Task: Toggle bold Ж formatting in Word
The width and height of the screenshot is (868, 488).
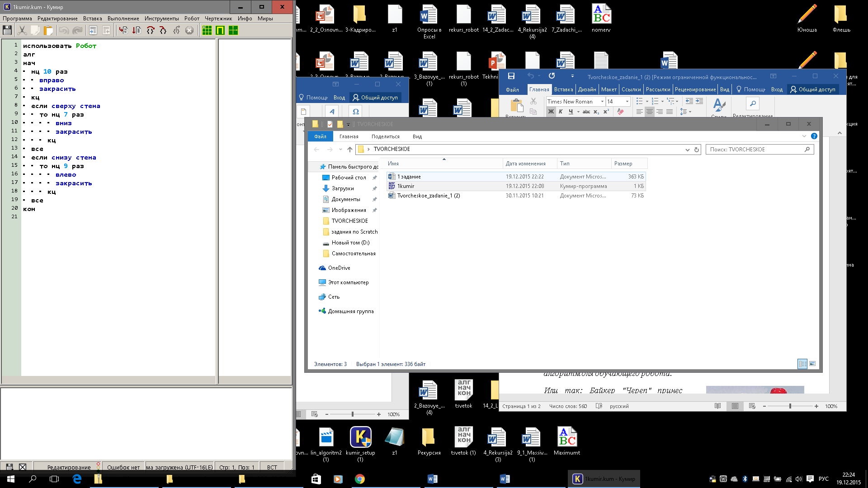Action: pos(551,112)
